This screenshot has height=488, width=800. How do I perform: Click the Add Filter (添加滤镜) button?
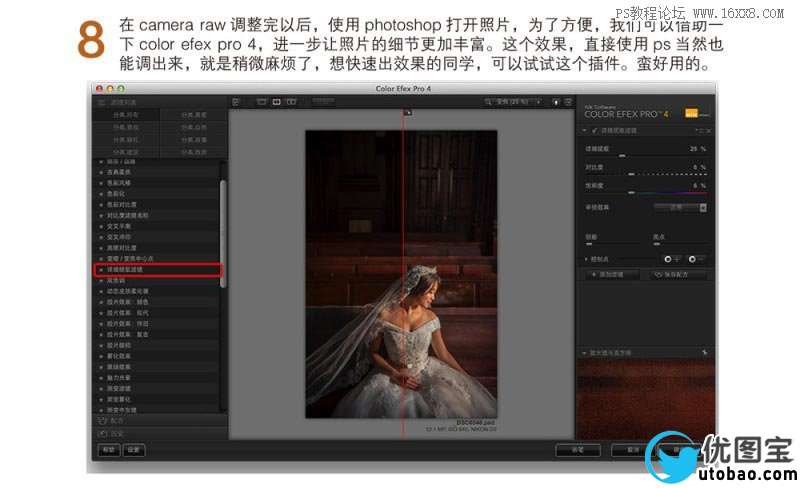click(611, 275)
